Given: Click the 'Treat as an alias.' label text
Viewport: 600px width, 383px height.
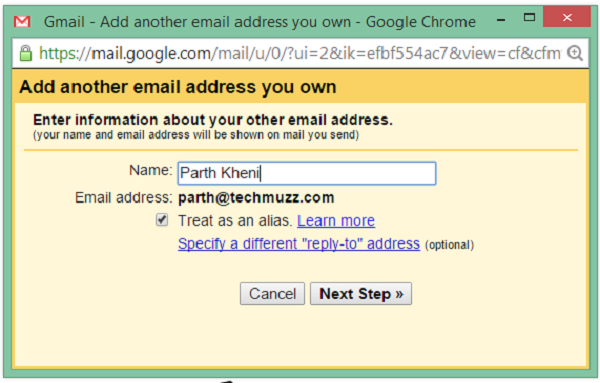Looking at the screenshot, I should coord(235,221).
